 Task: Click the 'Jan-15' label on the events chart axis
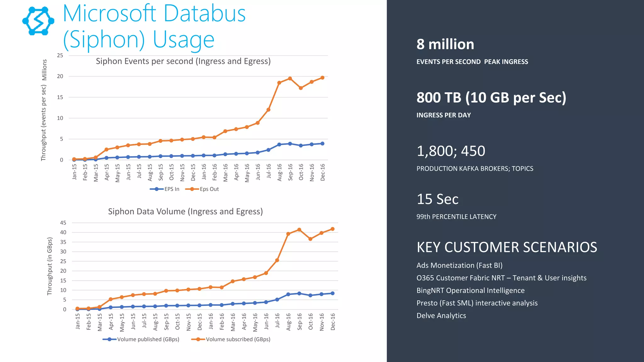tap(74, 172)
